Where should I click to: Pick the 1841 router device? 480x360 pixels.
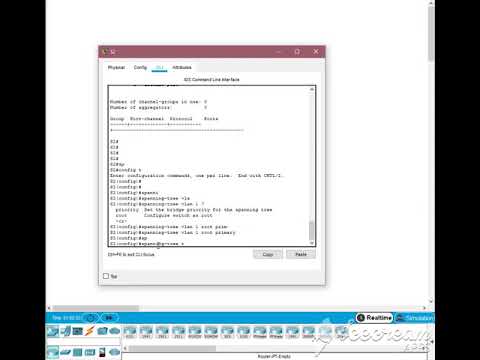[x=292, y=332]
